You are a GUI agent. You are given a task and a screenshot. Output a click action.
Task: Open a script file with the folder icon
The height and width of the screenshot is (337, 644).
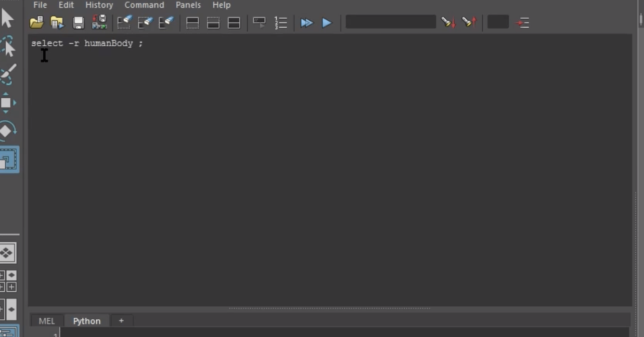coord(36,22)
